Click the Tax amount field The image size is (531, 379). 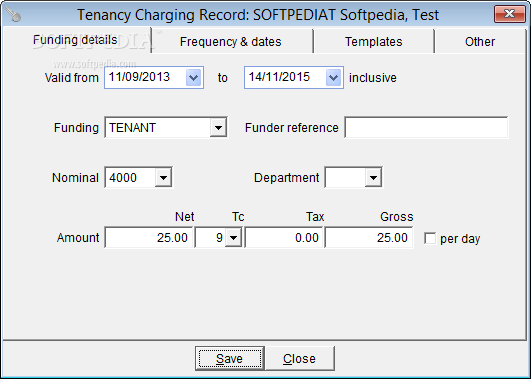[x=283, y=237]
